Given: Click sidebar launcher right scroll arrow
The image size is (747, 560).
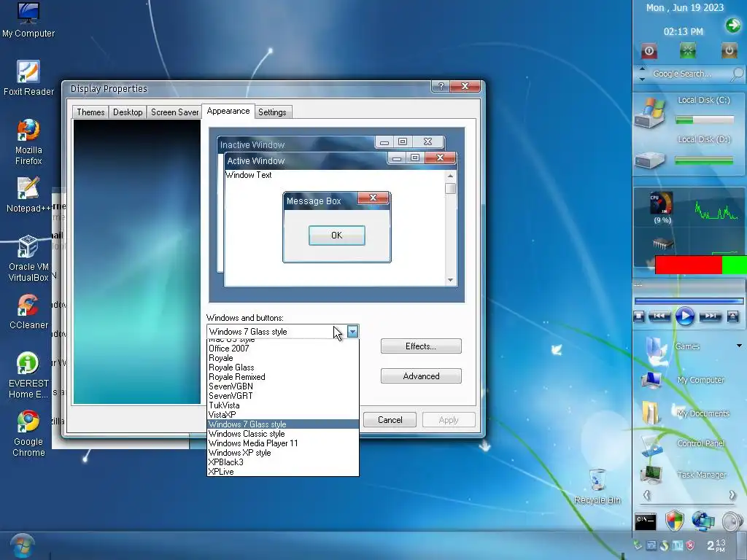Looking at the screenshot, I should [x=732, y=495].
